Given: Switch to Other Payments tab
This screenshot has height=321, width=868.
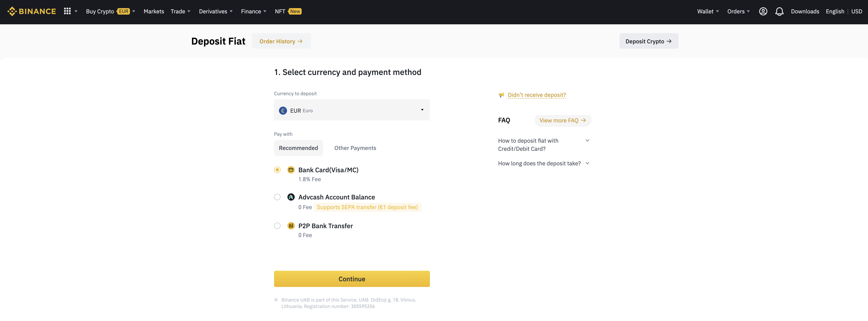Looking at the screenshot, I should tap(355, 148).
